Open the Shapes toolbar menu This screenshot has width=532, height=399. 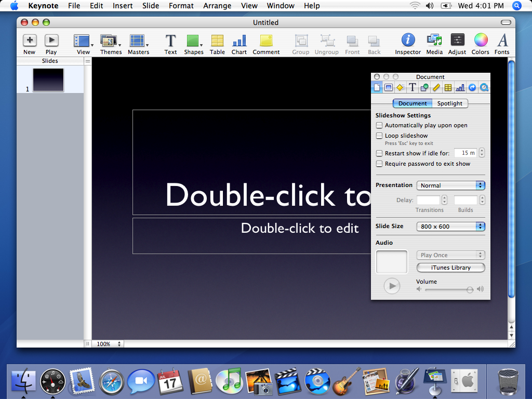[x=194, y=44]
